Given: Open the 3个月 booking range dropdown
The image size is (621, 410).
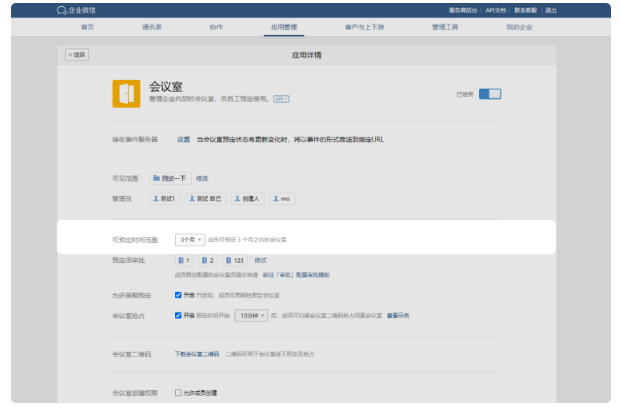Looking at the screenshot, I should (x=190, y=240).
